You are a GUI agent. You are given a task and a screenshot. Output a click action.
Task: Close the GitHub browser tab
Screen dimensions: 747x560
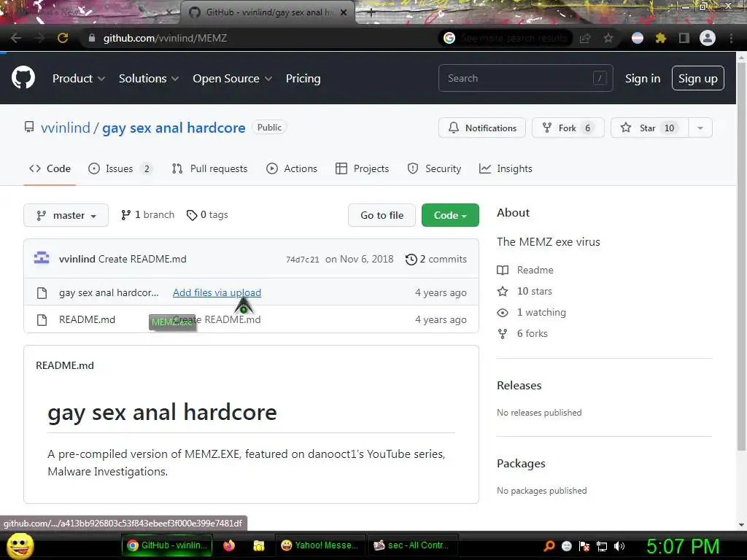[344, 12]
